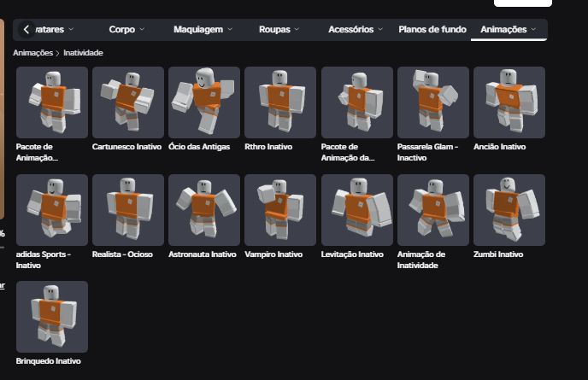The image size is (588, 380).
Task: Select the Ócio das Antigas animation thumbnail
Action: (x=204, y=102)
